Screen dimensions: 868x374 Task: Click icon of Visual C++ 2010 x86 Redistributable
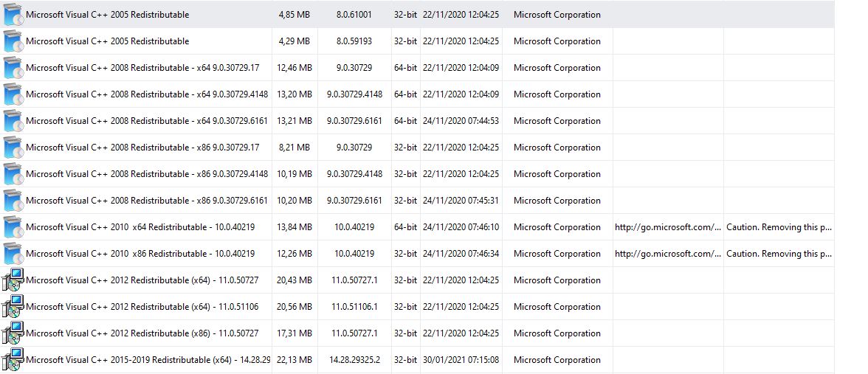(x=13, y=254)
